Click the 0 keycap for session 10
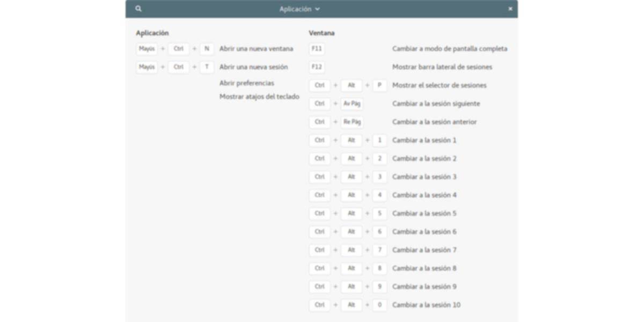Screen dimensions: 644x322 379,305
